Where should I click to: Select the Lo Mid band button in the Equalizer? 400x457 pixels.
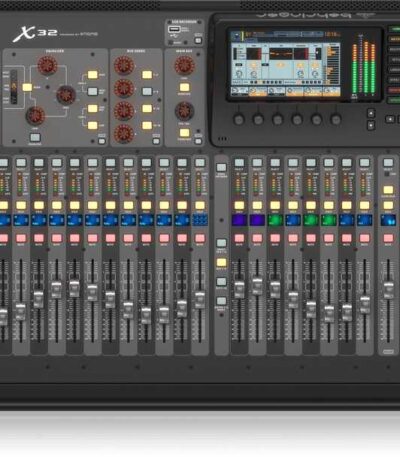point(92,108)
